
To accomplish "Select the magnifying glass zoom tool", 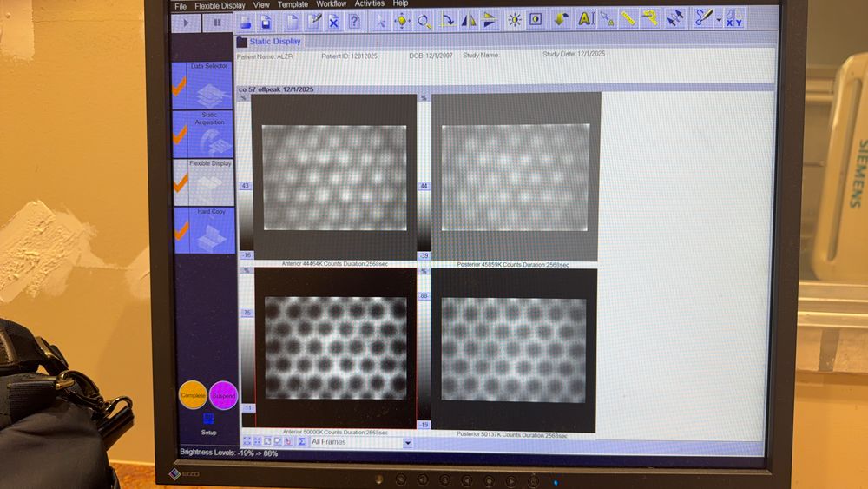I will pos(424,21).
